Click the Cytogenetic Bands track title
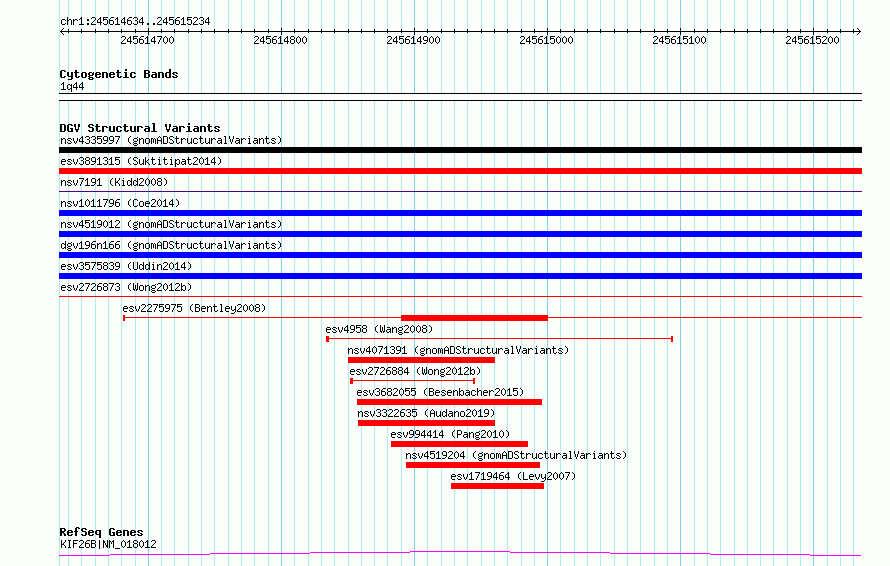Image resolution: width=890 pixels, height=566 pixels. pyautogui.click(x=119, y=74)
